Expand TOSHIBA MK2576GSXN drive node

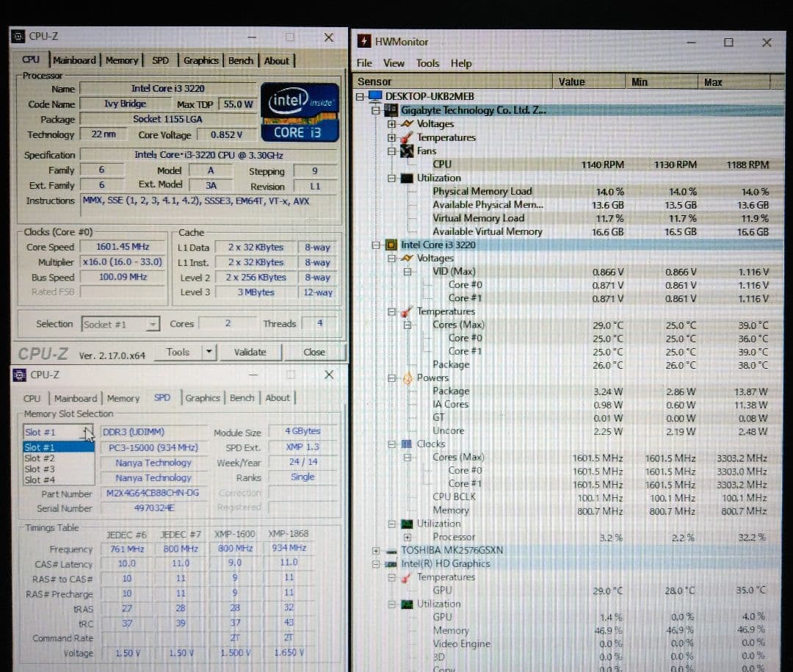376,551
